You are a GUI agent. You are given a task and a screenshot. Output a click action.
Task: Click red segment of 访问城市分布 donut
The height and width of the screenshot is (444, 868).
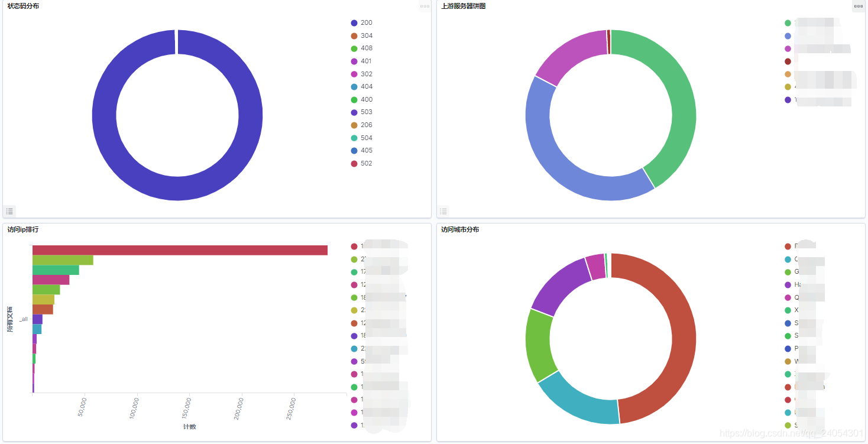(683, 337)
